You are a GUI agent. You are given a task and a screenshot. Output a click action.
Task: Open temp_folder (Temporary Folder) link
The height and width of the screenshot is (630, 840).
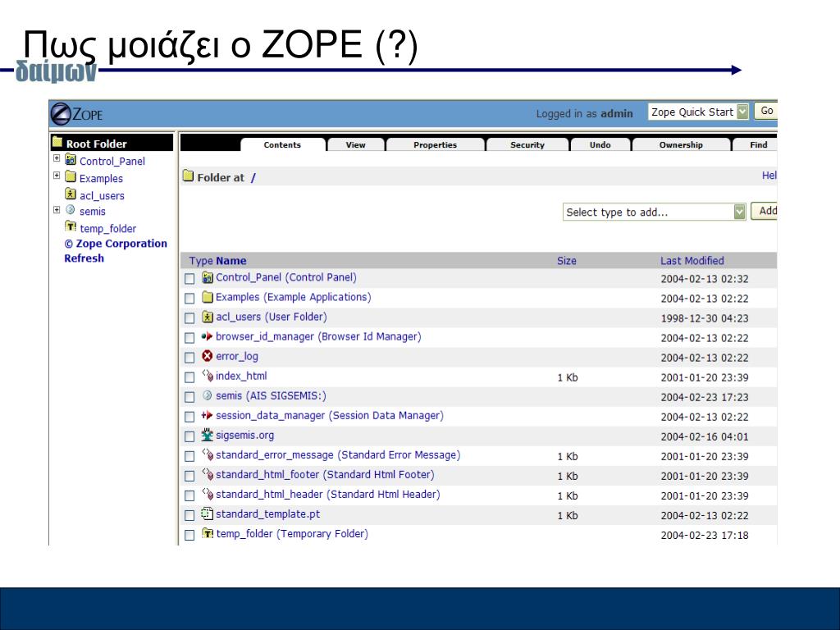pyautogui.click(x=292, y=533)
